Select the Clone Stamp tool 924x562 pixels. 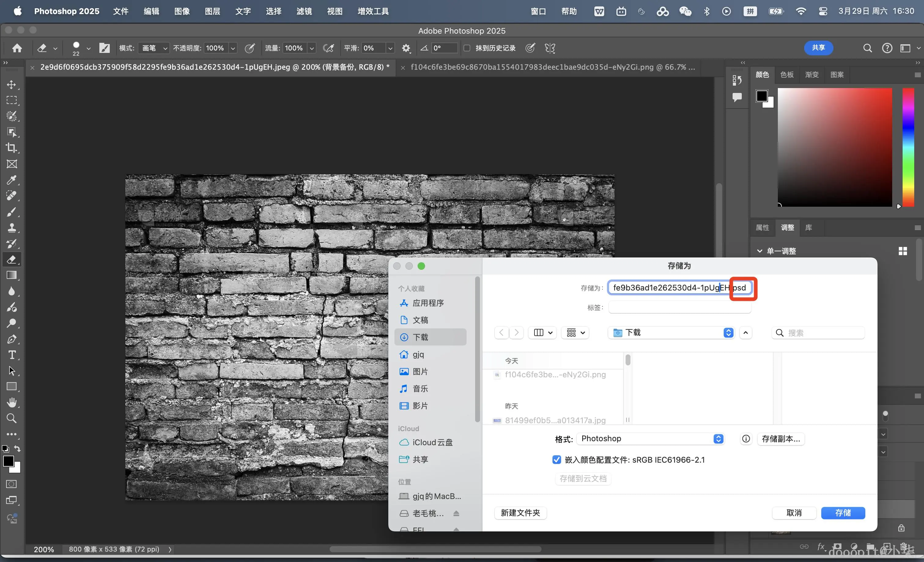(12, 227)
